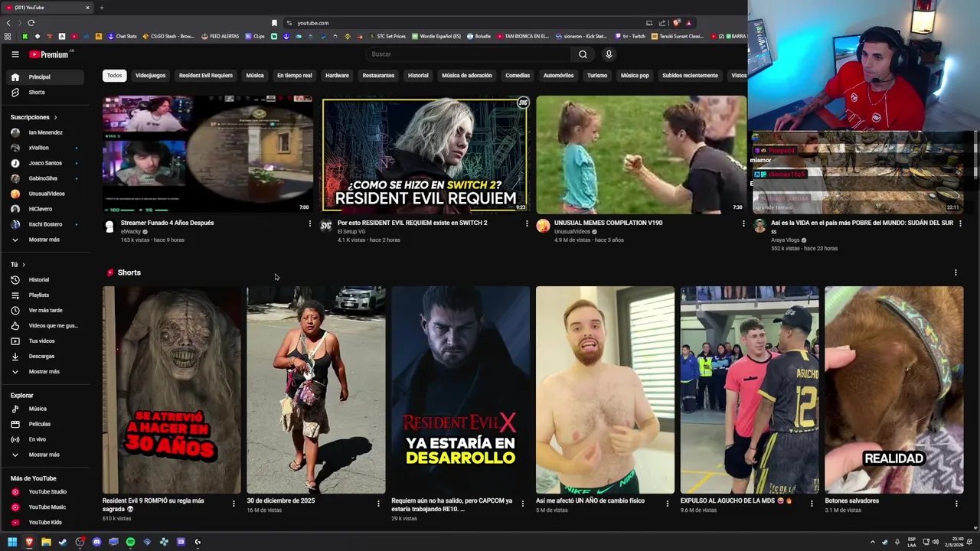Click the YouTube Premium logo

[x=50, y=54]
